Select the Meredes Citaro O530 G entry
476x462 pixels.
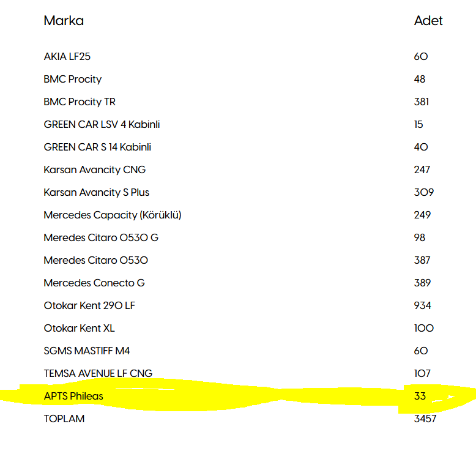(101, 237)
